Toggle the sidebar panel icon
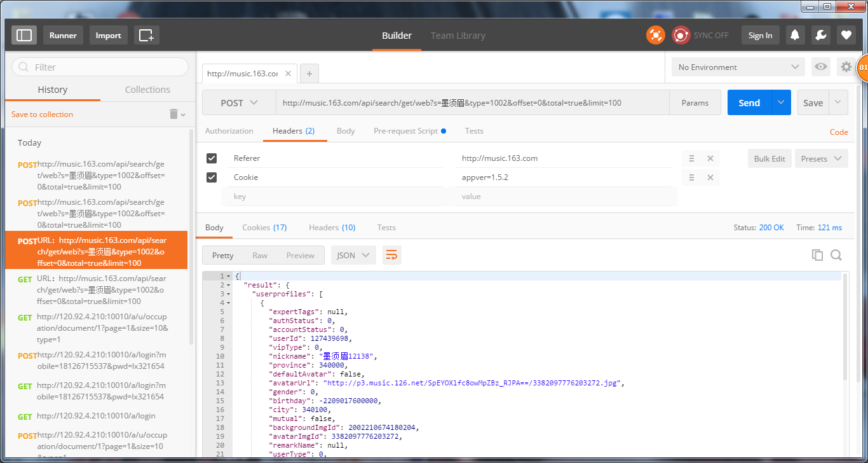This screenshot has width=868, height=463. pos(24,35)
